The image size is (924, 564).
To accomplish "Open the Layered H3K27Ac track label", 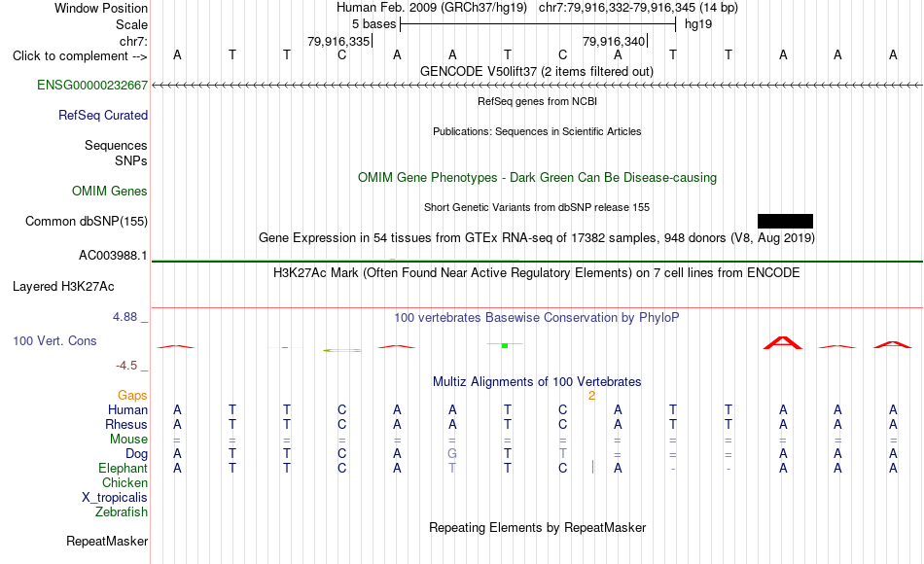I will pyautogui.click(x=63, y=287).
